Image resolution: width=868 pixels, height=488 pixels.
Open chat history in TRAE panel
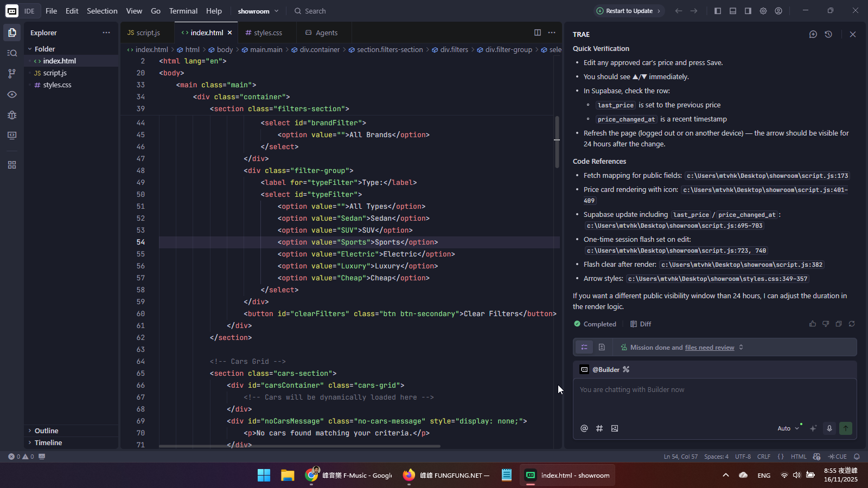[828, 34]
